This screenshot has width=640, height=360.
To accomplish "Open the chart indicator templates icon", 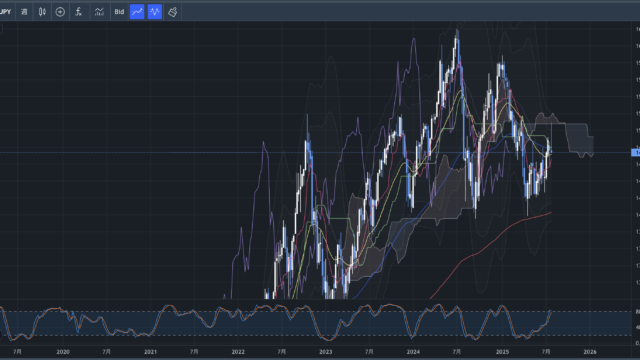I will point(99,12).
